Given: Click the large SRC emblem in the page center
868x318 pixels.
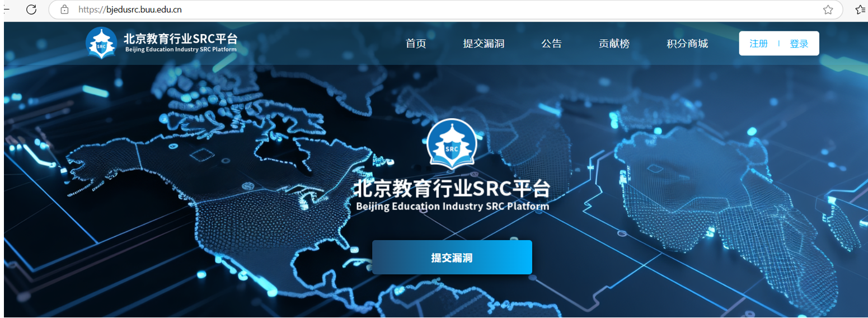Looking at the screenshot, I should pos(451,144).
